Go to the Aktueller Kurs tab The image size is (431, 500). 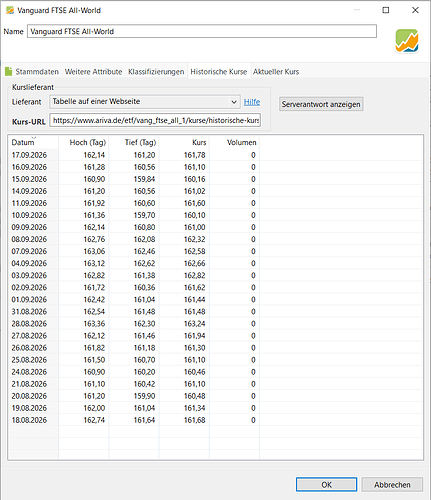coord(276,72)
